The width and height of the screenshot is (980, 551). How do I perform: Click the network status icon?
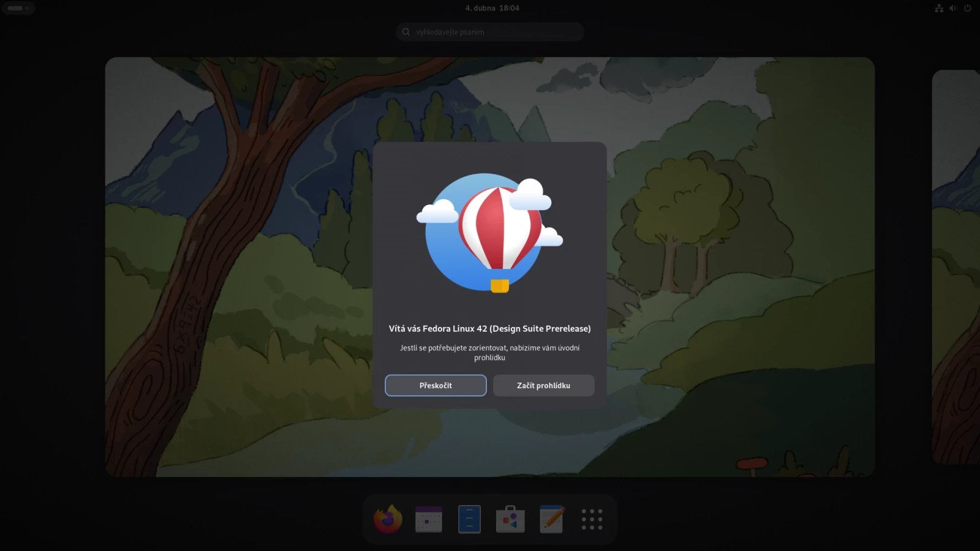[939, 8]
